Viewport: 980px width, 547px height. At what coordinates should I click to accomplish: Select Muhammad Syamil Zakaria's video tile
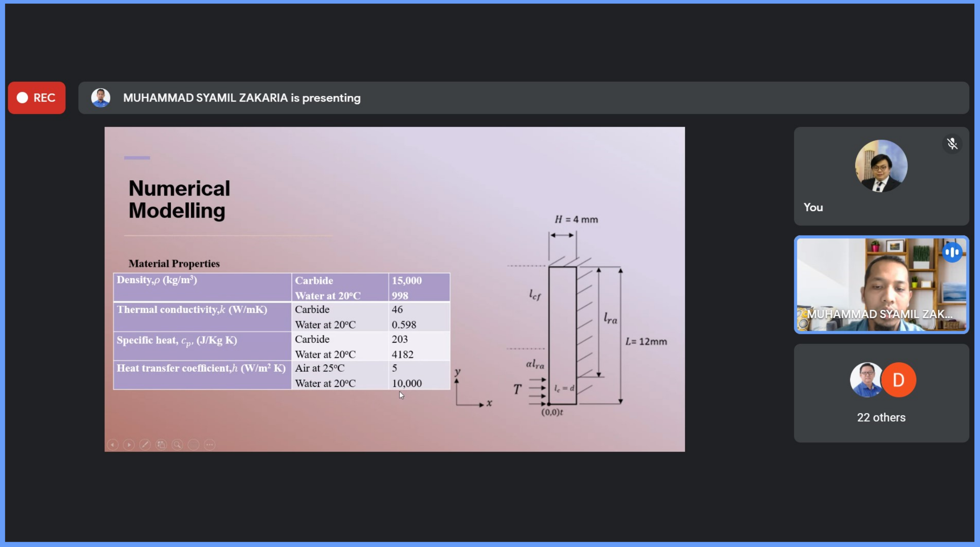pos(881,284)
